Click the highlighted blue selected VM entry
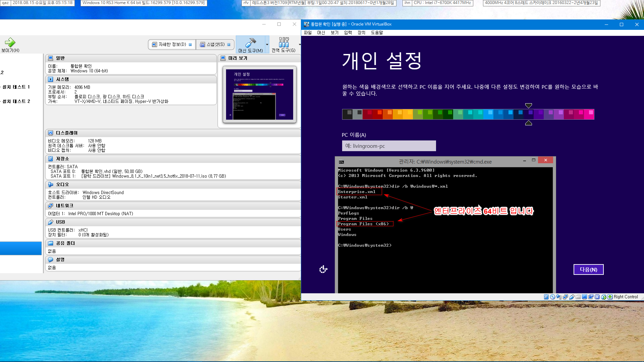 pyautogui.click(x=21, y=248)
